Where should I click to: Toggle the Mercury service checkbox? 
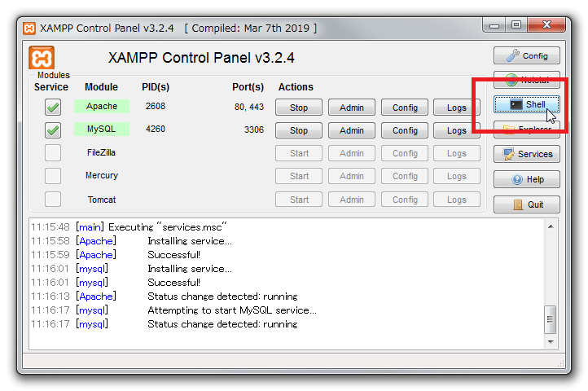click(53, 176)
